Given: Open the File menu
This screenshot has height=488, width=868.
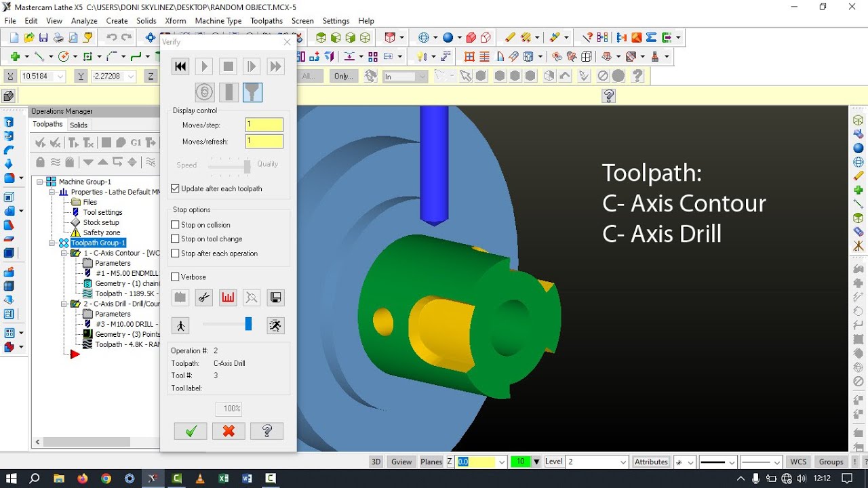Looking at the screenshot, I should pyautogui.click(x=10, y=21).
